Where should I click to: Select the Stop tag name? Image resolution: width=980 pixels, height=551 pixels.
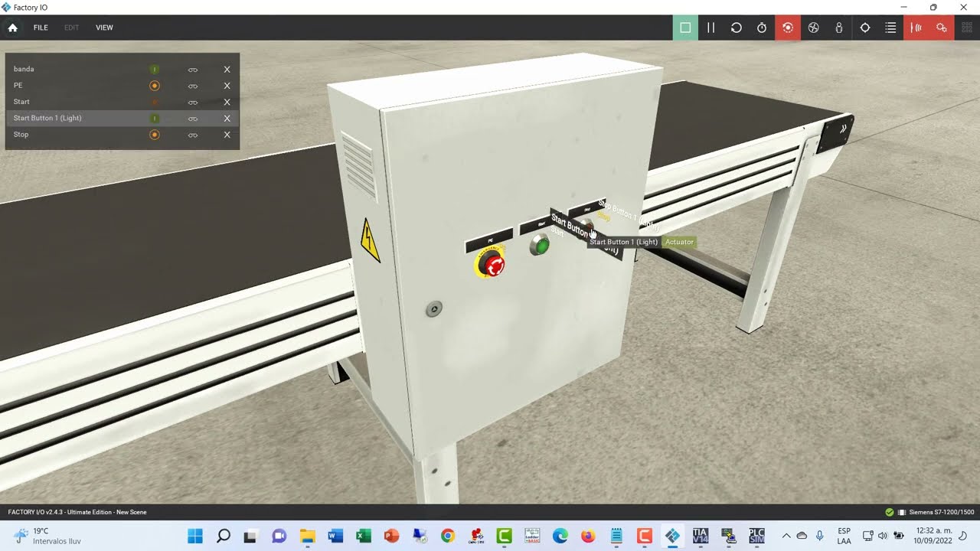[x=21, y=134]
